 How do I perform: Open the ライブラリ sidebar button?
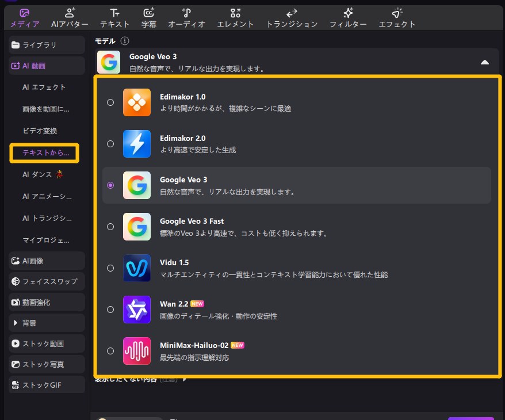pyautogui.click(x=47, y=45)
